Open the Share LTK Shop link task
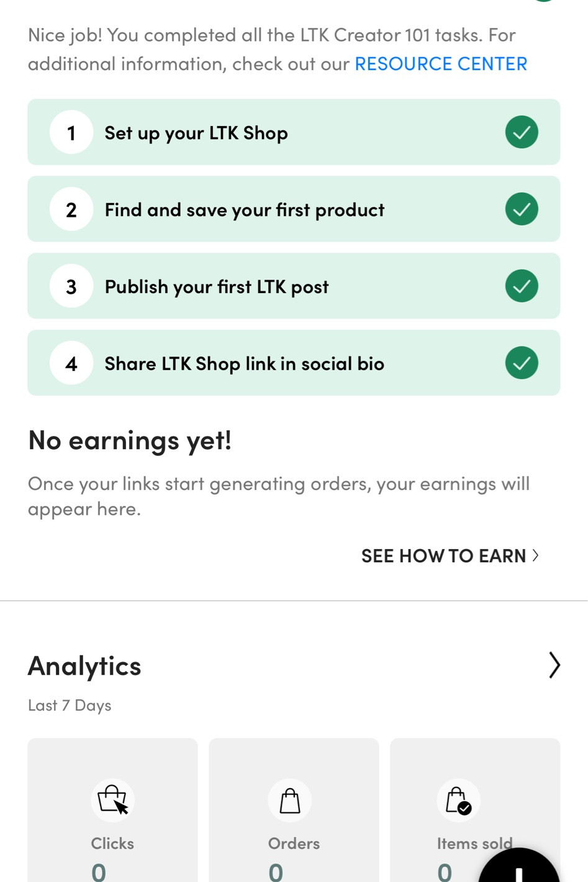 point(244,363)
